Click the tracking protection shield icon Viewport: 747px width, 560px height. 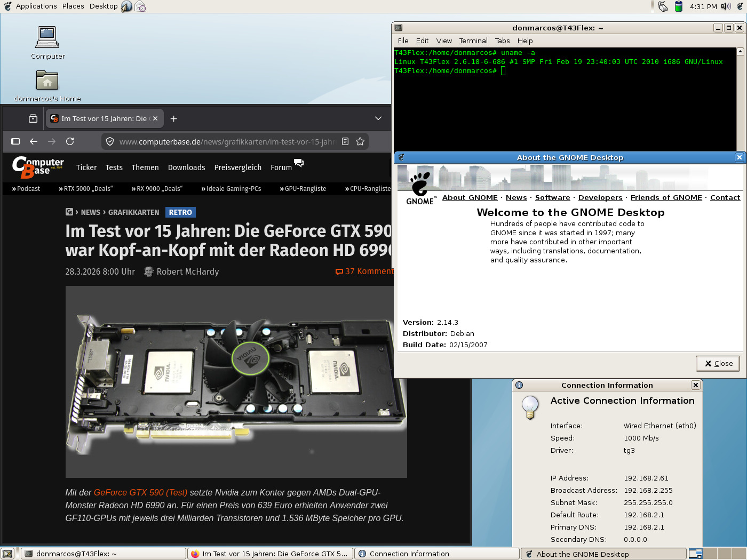(x=110, y=141)
